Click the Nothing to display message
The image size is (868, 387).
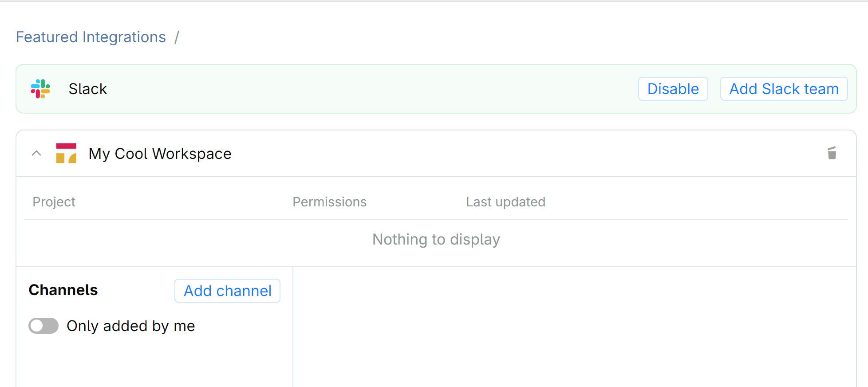click(x=436, y=239)
